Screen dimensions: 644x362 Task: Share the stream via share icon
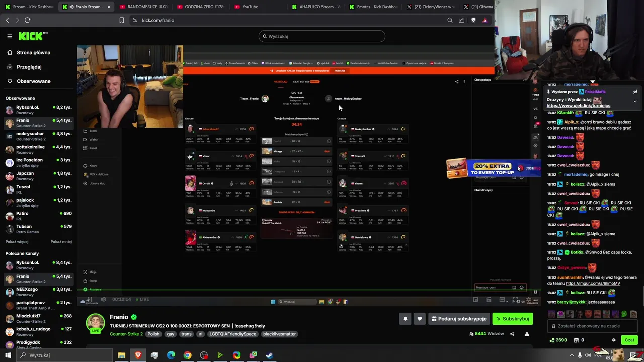click(x=512, y=334)
